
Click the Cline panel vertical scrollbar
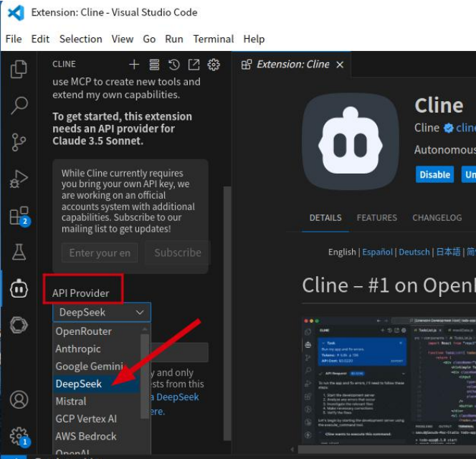coord(227,313)
